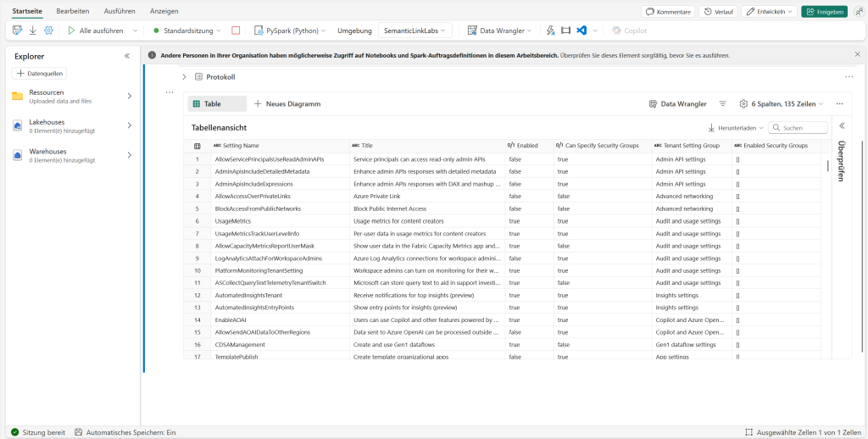Run all cells with Alle ausführen

coord(96,31)
